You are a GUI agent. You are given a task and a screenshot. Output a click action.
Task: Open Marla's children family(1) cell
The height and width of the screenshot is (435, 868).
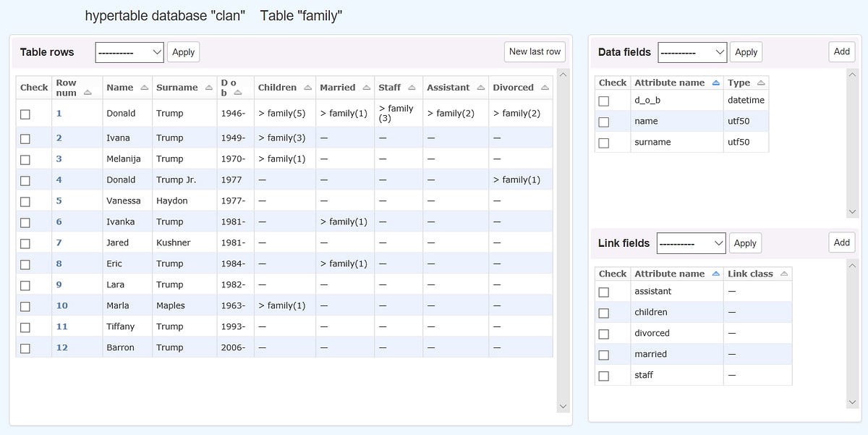tap(282, 306)
